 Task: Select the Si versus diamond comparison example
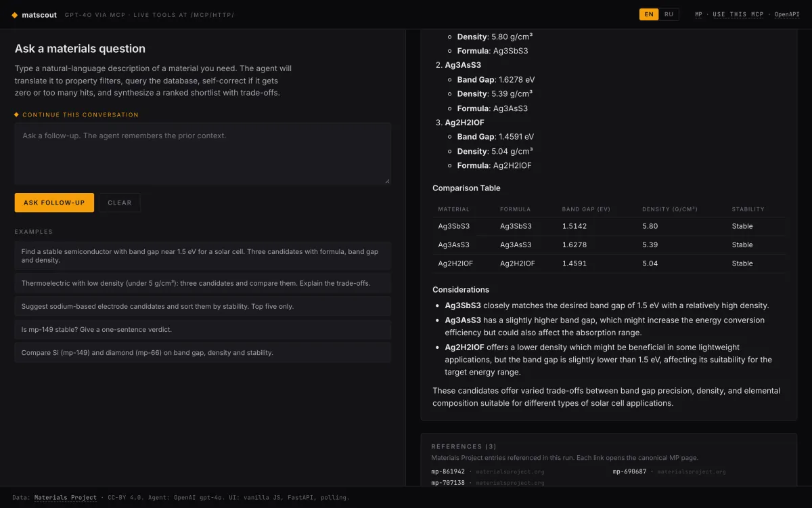tap(203, 352)
